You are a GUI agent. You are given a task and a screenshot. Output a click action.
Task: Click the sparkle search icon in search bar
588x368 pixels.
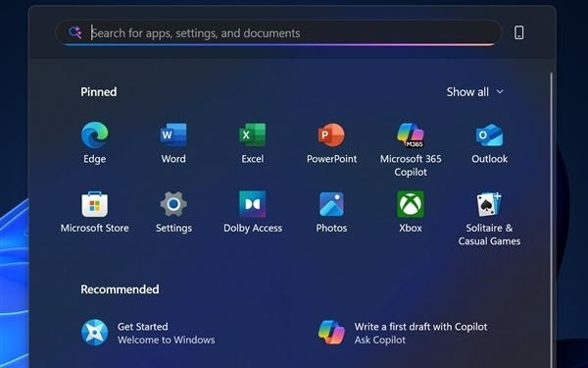(75, 32)
